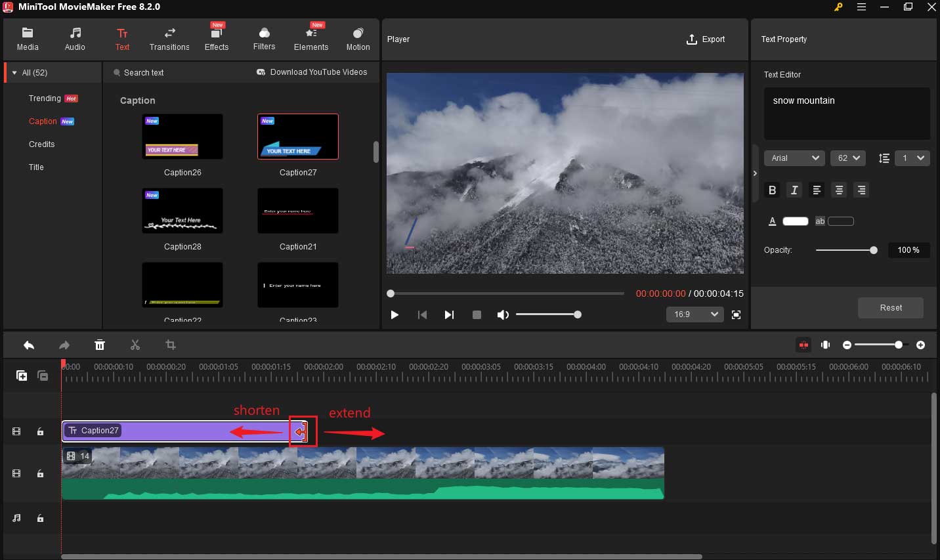
Task: Open the Arial font dropdown
Action: coord(795,158)
